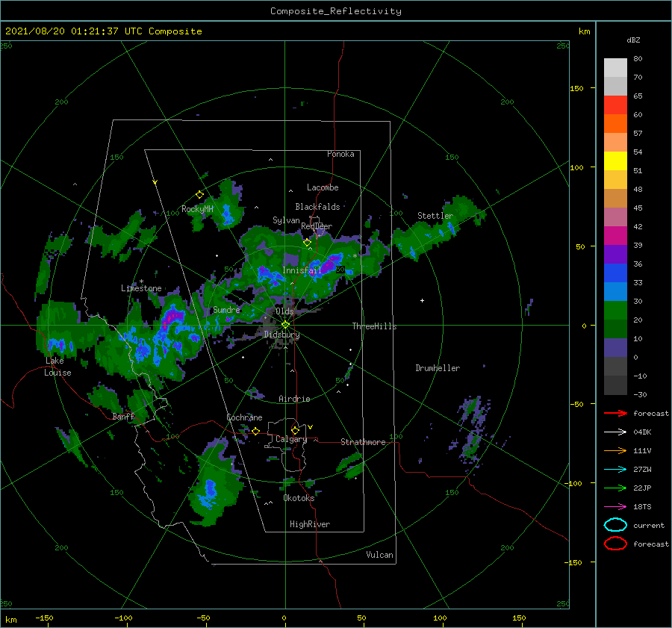Pick the magenta 39–42 dBZ swatch

click(615, 236)
